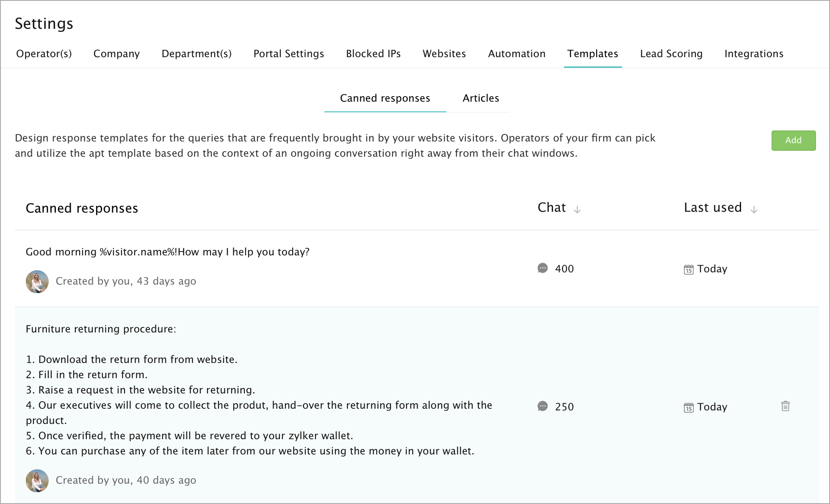Image resolution: width=830 pixels, height=504 pixels.
Task: Switch to the Department(s) tab
Action: point(196,54)
